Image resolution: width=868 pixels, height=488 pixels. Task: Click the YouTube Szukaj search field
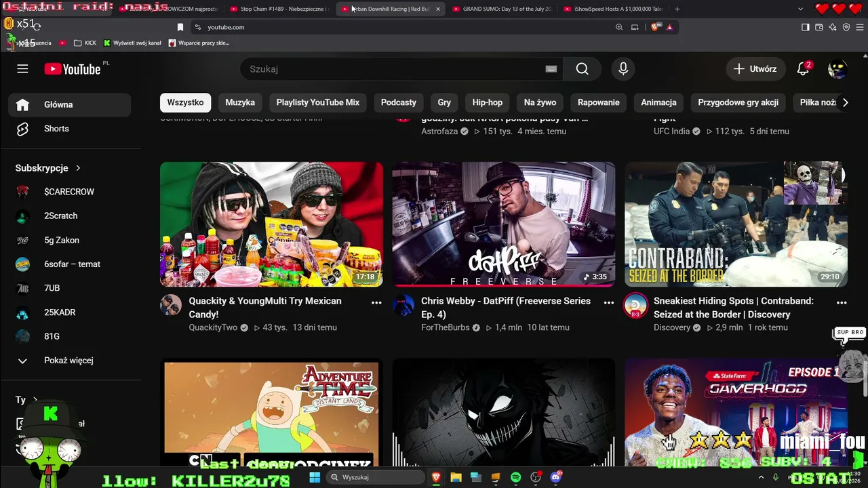click(x=393, y=68)
